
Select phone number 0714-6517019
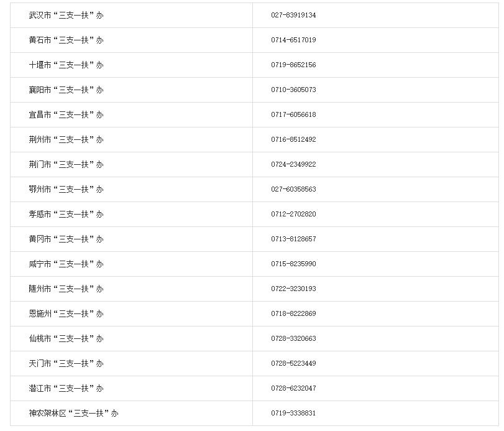tap(293, 40)
